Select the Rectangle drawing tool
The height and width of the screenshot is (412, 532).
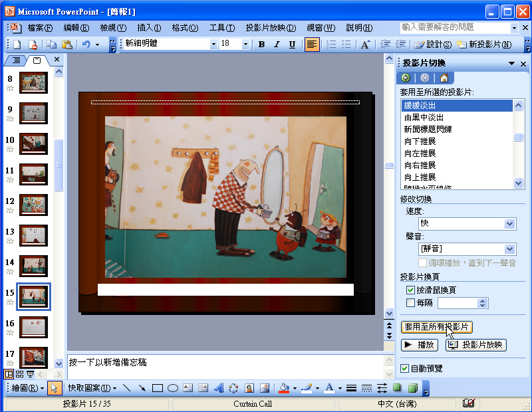pos(158,388)
